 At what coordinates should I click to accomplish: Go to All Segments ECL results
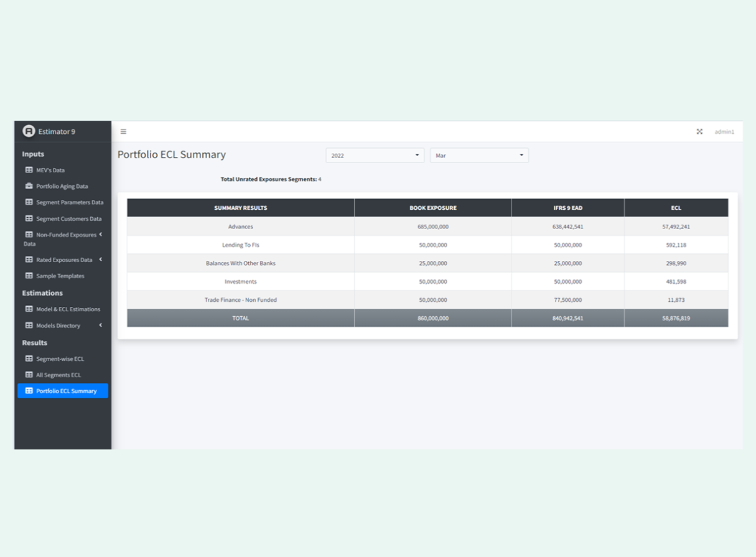(x=58, y=375)
